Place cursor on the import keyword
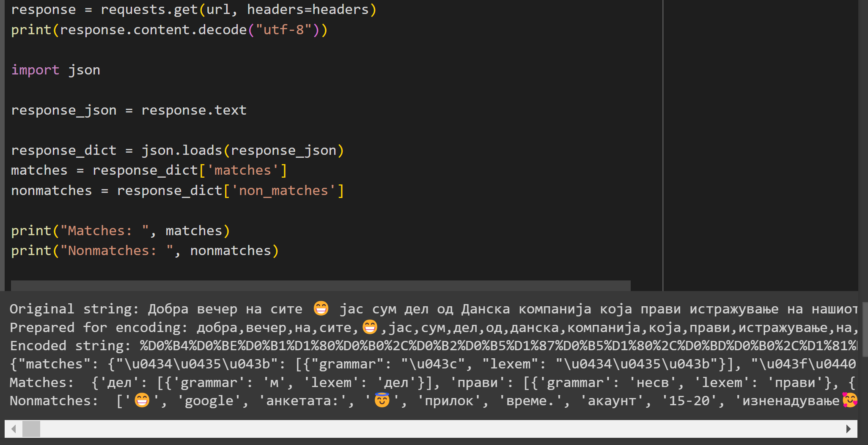 point(35,70)
